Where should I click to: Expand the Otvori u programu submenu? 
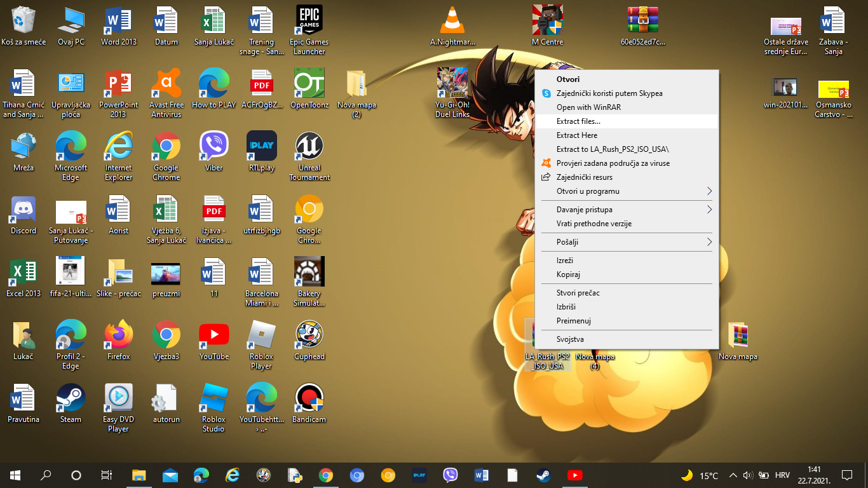tap(627, 191)
